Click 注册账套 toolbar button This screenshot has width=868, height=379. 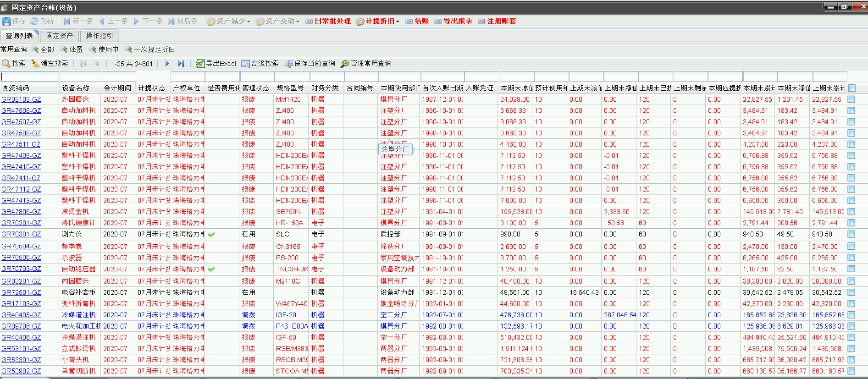point(497,21)
